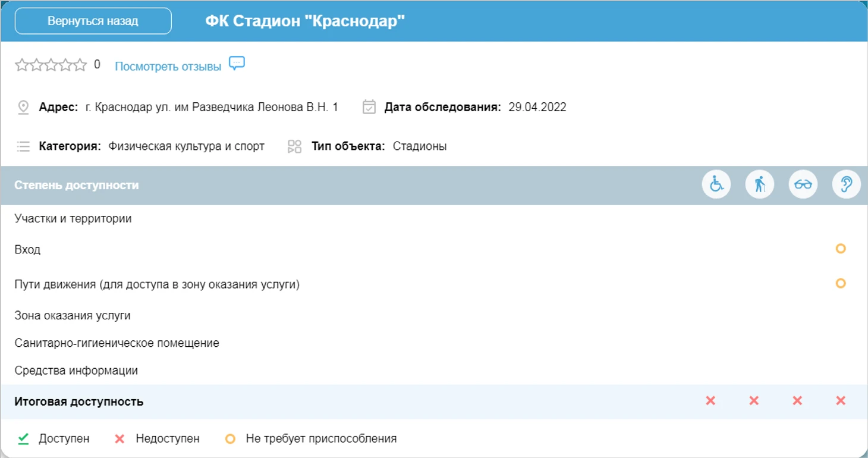
Task: Click the address text 'г. Краснодар ул. им Разведчика Леонова В.Н. 1'
Action: point(212,108)
